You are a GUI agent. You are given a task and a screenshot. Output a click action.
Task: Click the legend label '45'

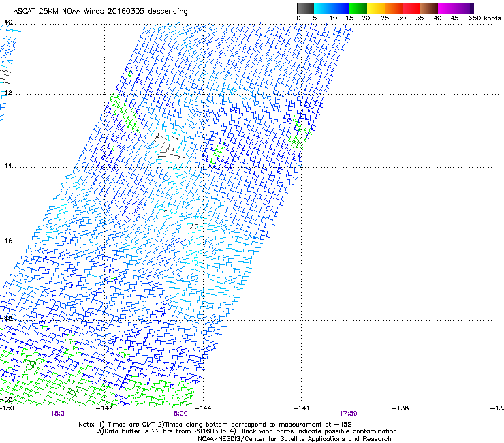point(454,18)
